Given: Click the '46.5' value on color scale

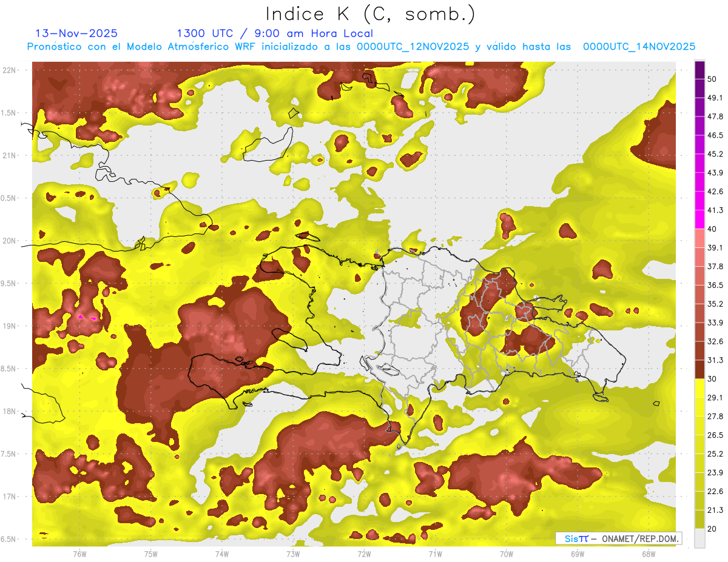Looking at the screenshot, I should click(715, 135).
